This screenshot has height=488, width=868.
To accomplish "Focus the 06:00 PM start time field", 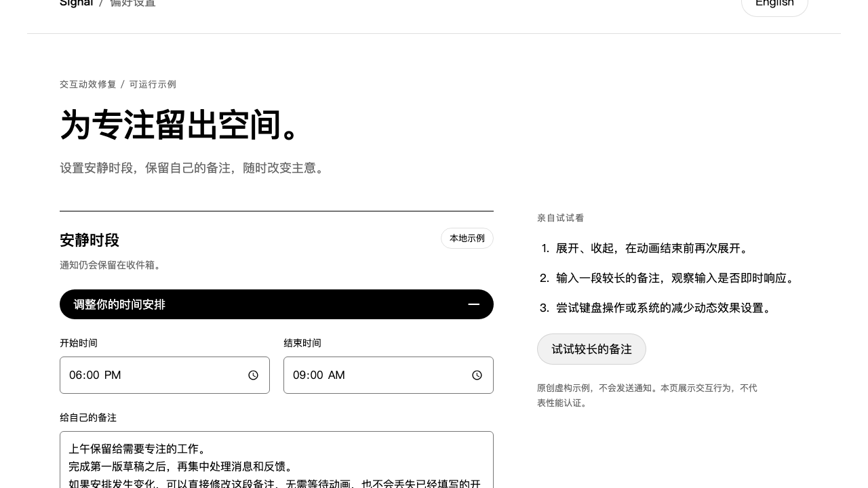I will [x=165, y=375].
